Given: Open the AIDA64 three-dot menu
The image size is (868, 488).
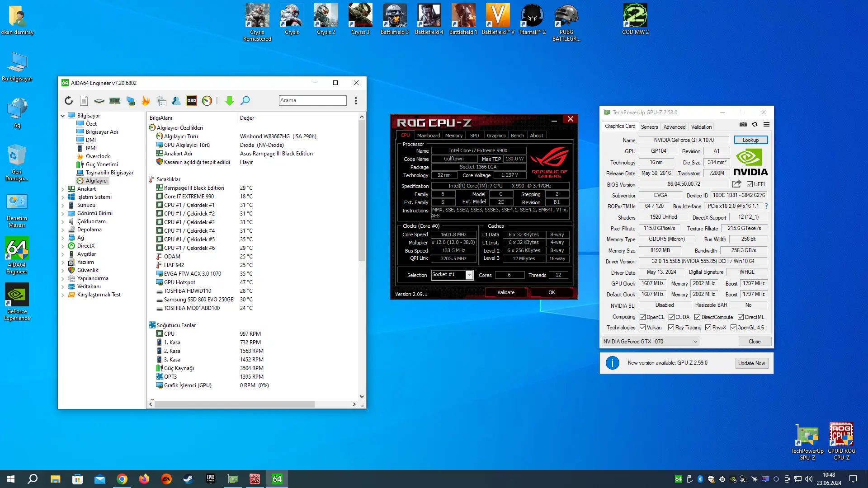Looking at the screenshot, I should tap(356, 101).
